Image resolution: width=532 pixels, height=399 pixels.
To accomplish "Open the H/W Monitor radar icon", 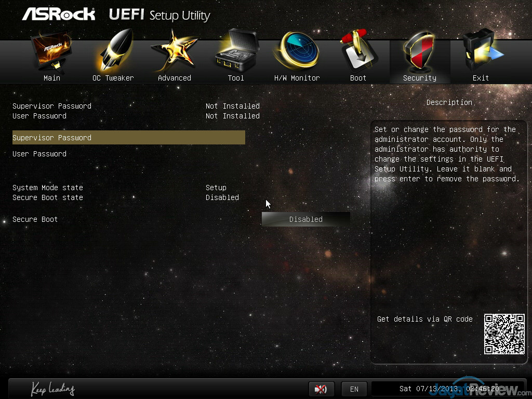I will 297,52.
